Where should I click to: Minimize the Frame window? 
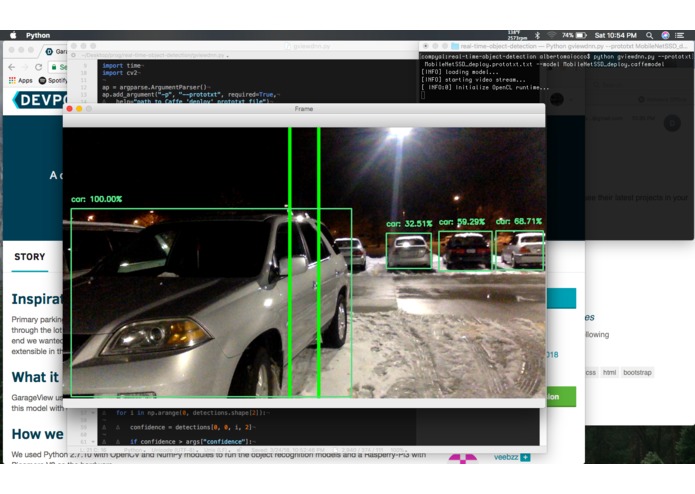79,109
